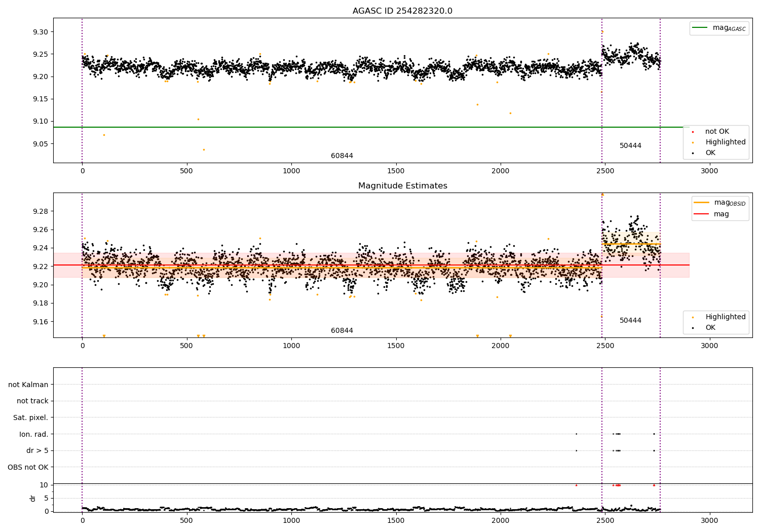Click the plot title 'AGASC ID 254282320.0'
The image size is (760, 532).
(402, 11)
